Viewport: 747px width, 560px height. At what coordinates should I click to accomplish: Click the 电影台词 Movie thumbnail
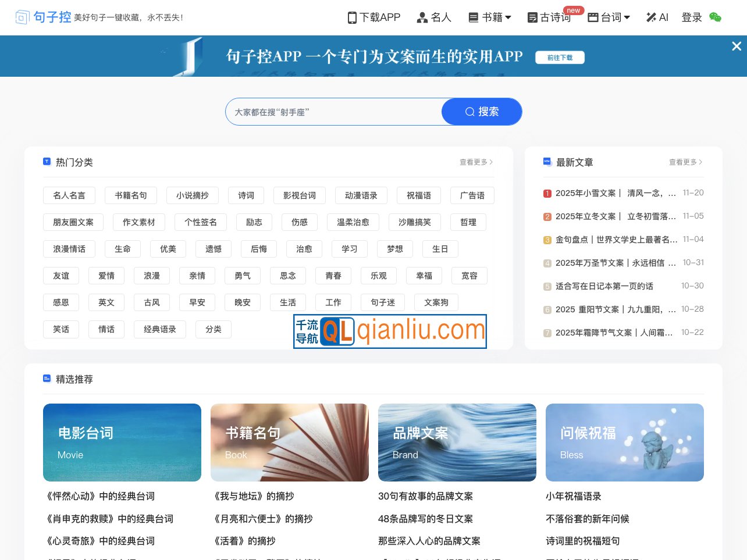point(122,442)
